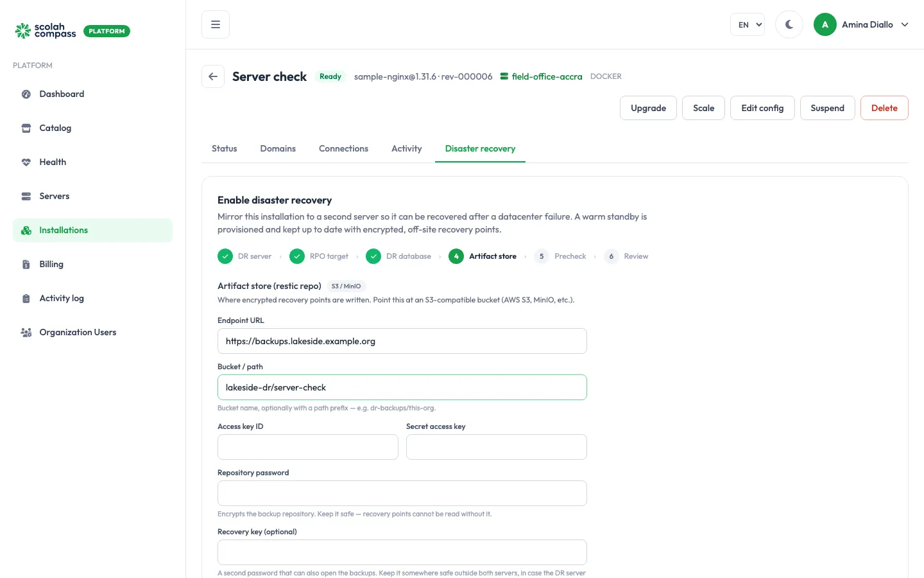Viewport: 924px width, 578px height.
Task: Open the Servers sidebar icon
Action: point(26,196)
